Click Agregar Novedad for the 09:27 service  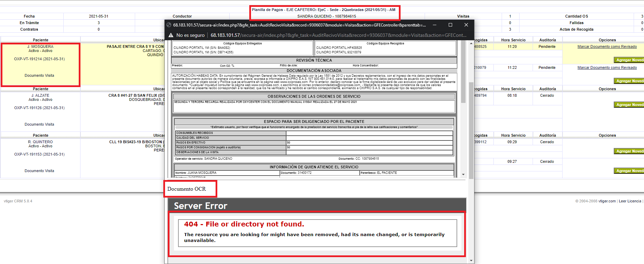point(629,171)
